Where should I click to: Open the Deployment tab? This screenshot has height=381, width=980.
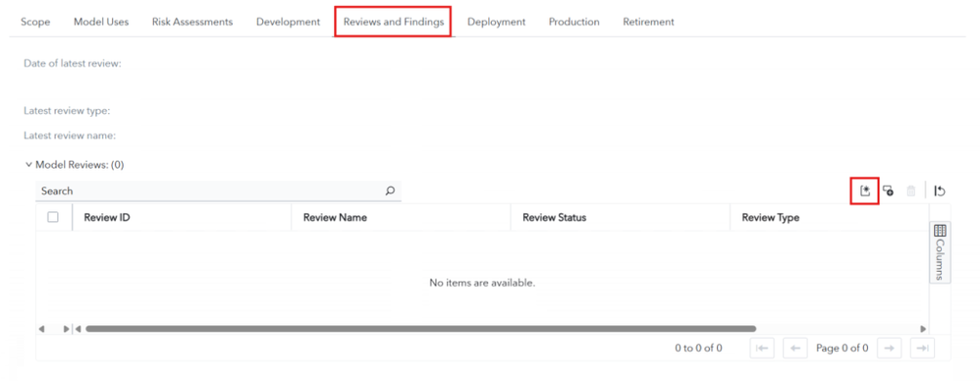point(496,22)
